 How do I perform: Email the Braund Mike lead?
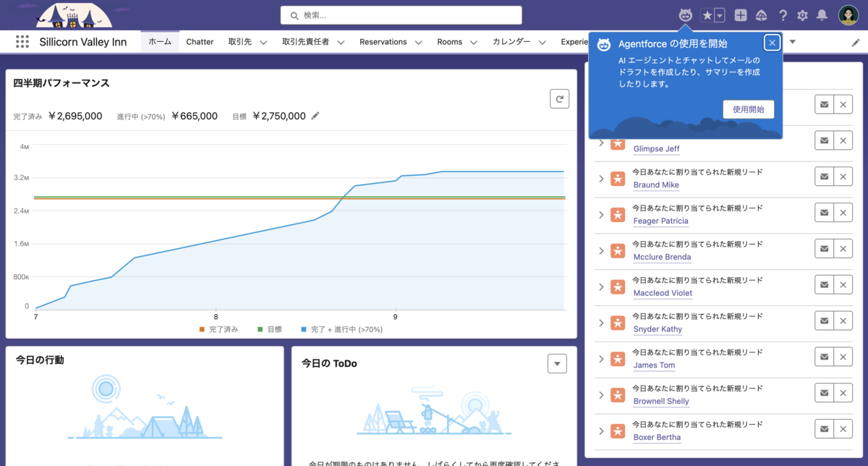point(824,177)
